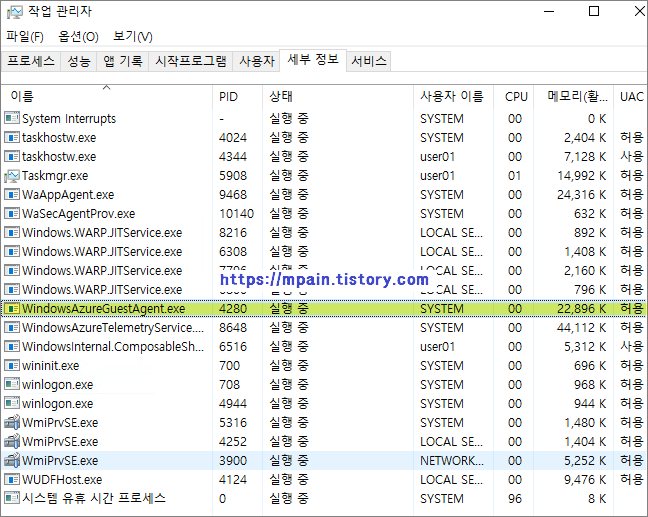Click the NETWORK... user name cell
Image resolution: width=648 pixels, height=517 pixels.
click(x=452, y=461)
